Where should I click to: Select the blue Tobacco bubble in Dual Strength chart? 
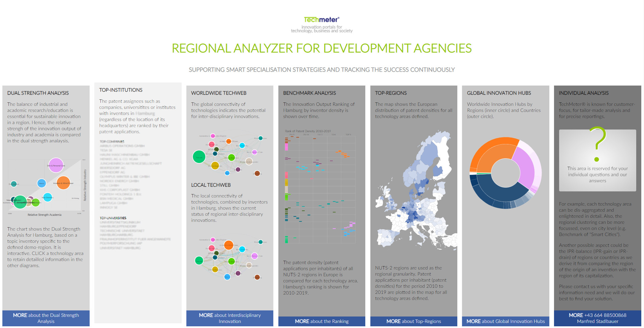(42, 183)
